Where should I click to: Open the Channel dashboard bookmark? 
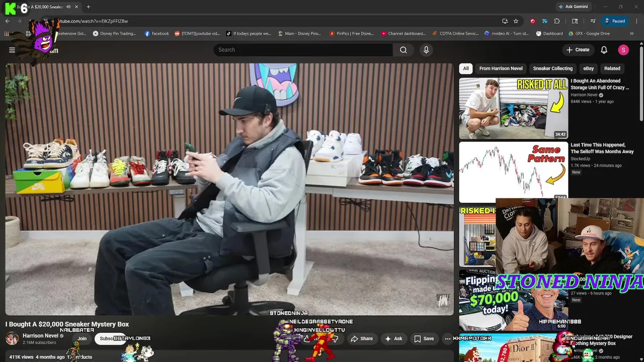403,34
